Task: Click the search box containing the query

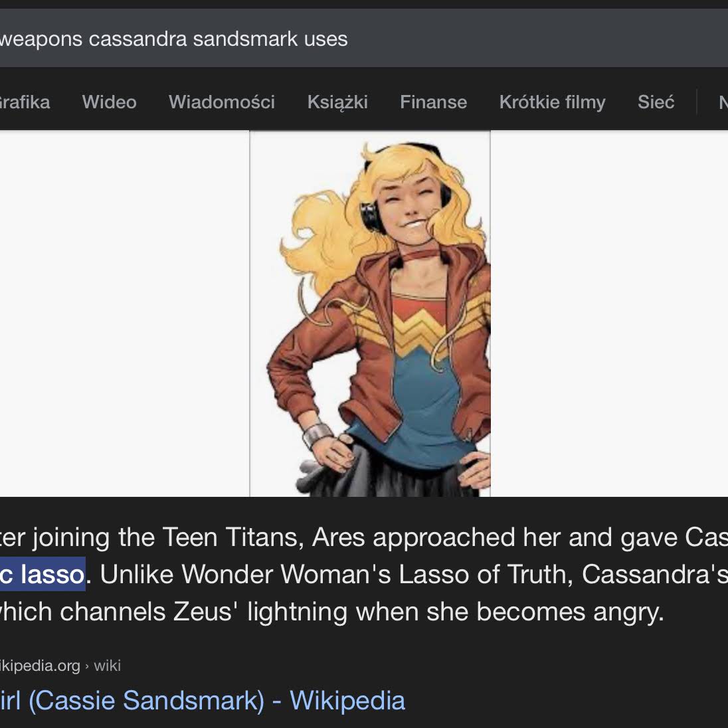Action: [x=364, y=39]
